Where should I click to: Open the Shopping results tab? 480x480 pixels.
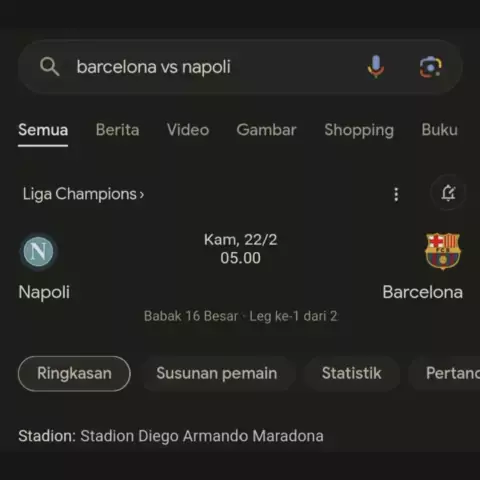click(x=359, y=130)
